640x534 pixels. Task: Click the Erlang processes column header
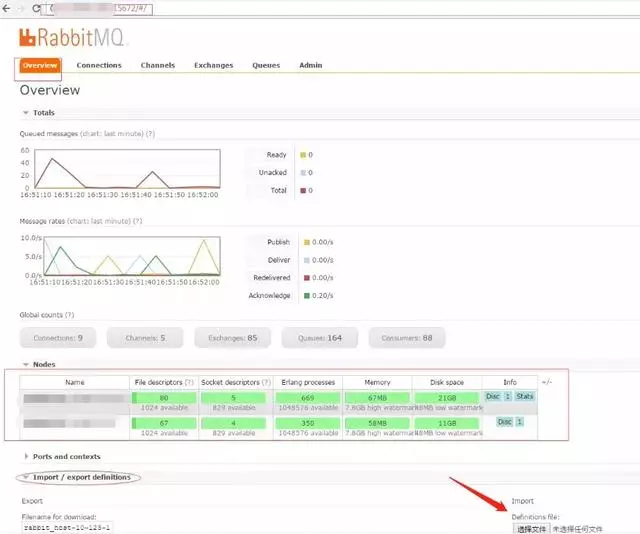(308, 383)
